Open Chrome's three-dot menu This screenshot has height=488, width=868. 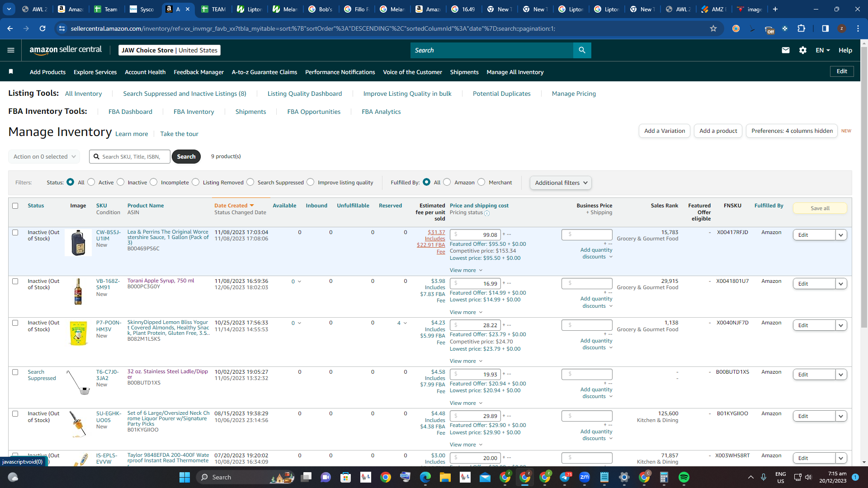tap(858, 28)
